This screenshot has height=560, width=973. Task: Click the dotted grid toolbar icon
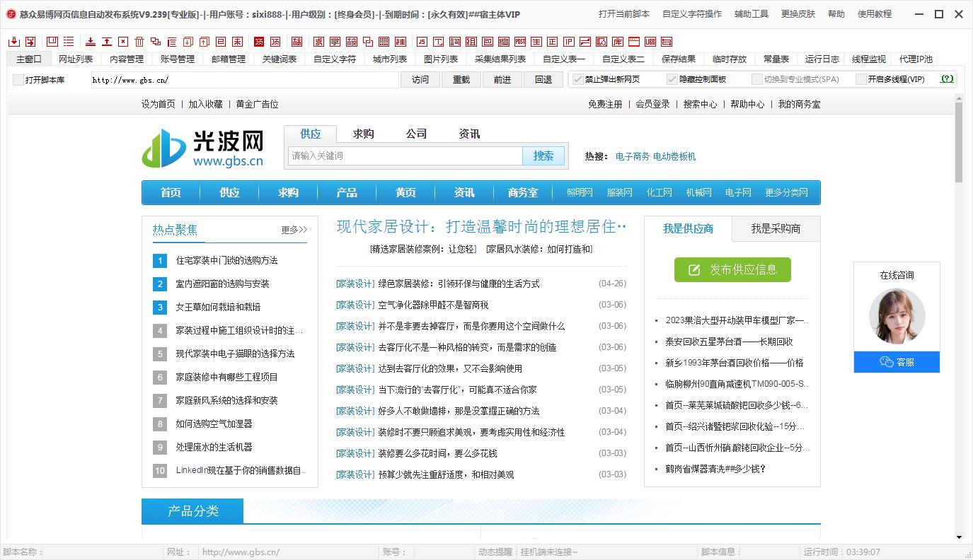384,42
